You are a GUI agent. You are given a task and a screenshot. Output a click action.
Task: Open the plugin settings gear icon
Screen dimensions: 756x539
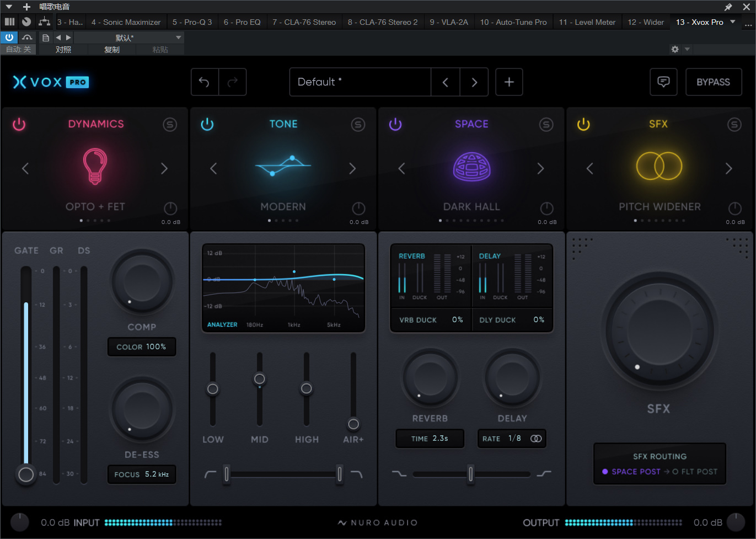[675, 49]
